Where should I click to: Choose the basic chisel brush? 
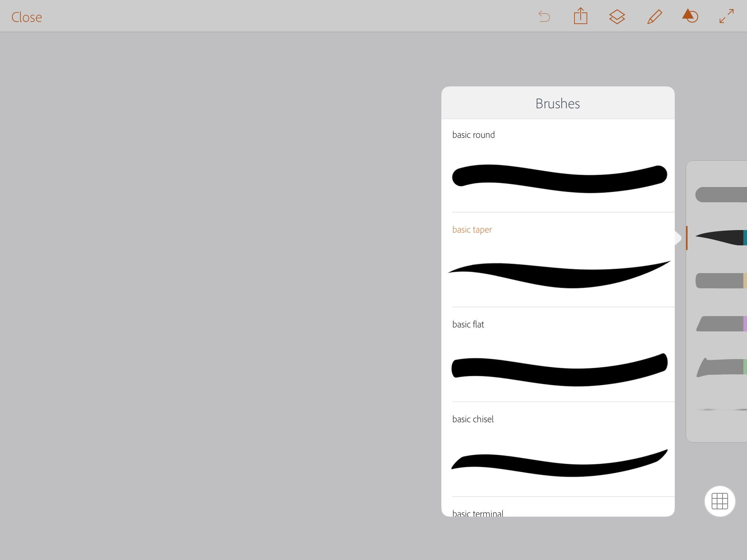pyautogui.click(x=558, y=449)
